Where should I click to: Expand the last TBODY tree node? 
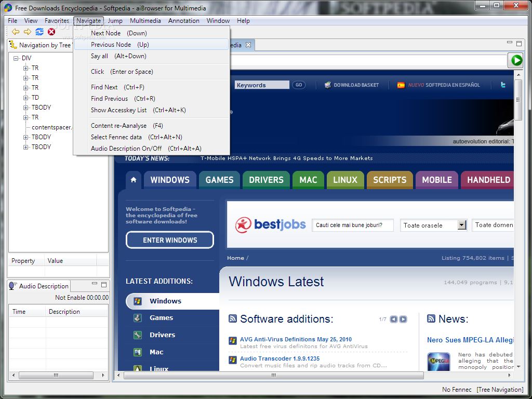click(25, 147)
